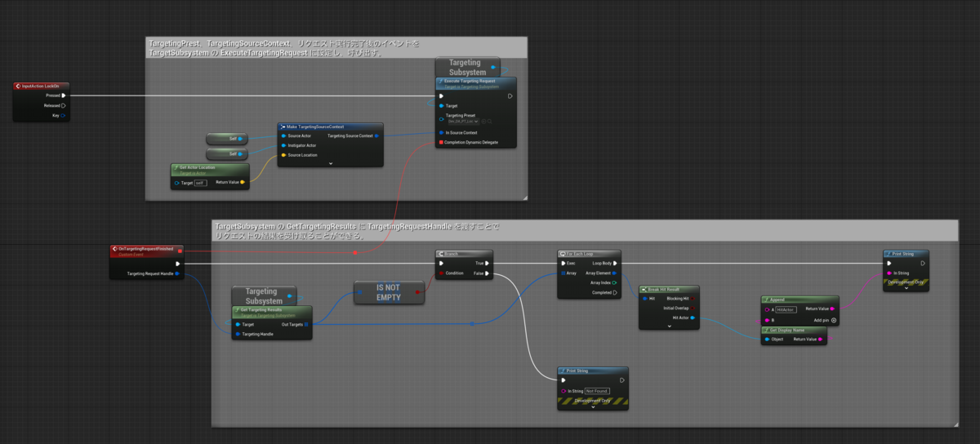
Task: Click the exec input pin of Execute Targeting Request
Action: click(442, 95)
